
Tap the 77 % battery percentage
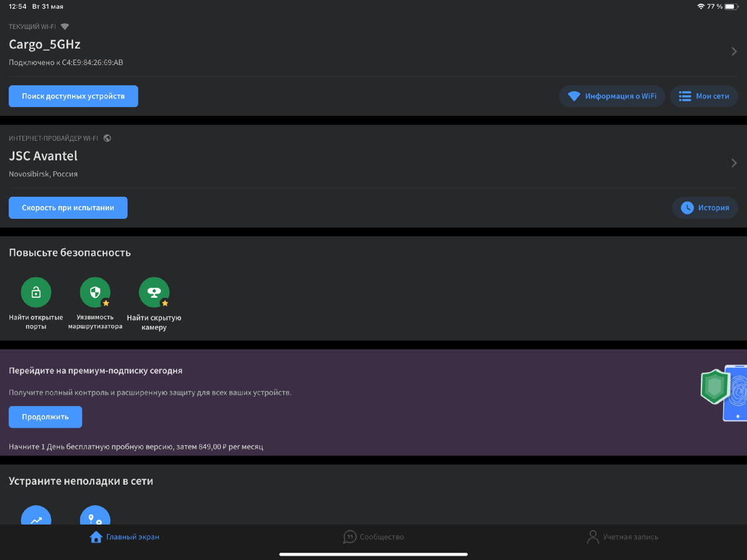(715, 6)
